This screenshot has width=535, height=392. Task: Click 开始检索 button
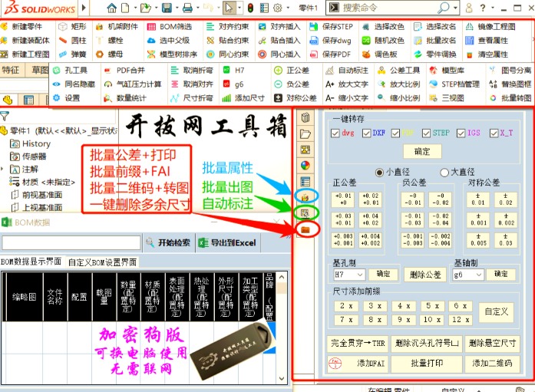coord(168,242)
